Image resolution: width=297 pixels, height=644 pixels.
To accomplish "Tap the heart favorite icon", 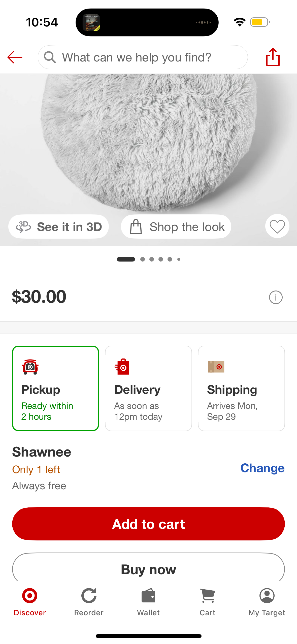I will point(277,226).
